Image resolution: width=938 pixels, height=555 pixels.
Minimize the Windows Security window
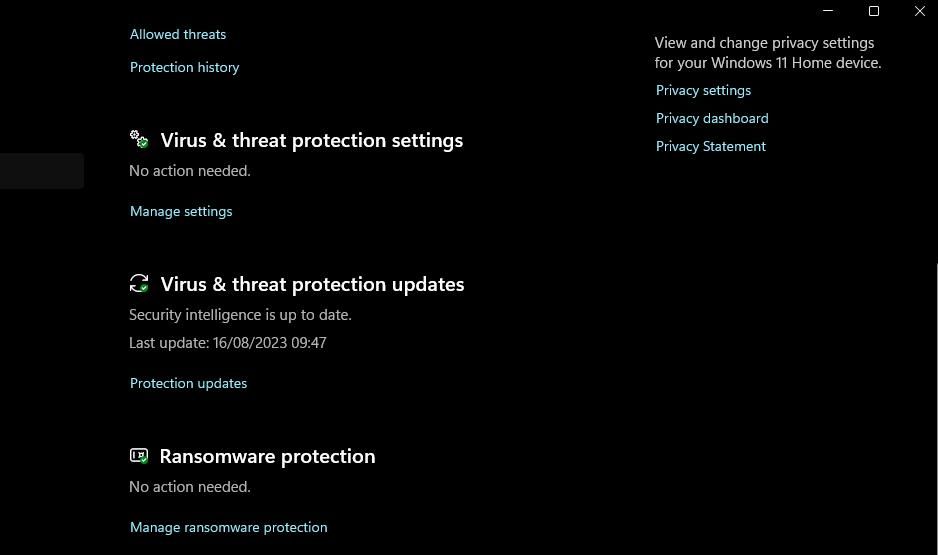click(x=828, y=11)
